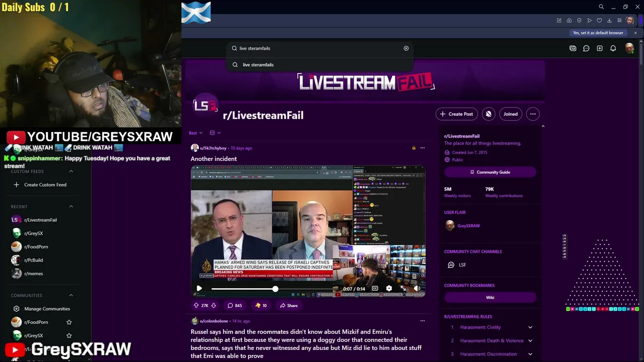Share the 'Another incident' post
644x362 pixels.
pyautogui.click(x=289, y=305)
